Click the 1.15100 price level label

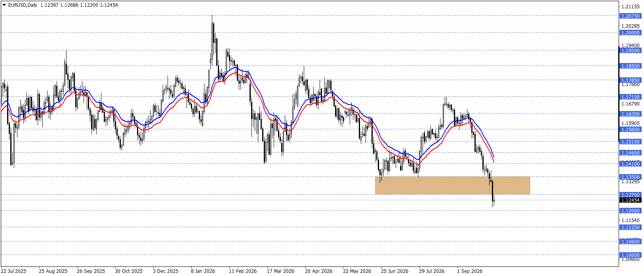pyautogui.click(x=630, y=142)
